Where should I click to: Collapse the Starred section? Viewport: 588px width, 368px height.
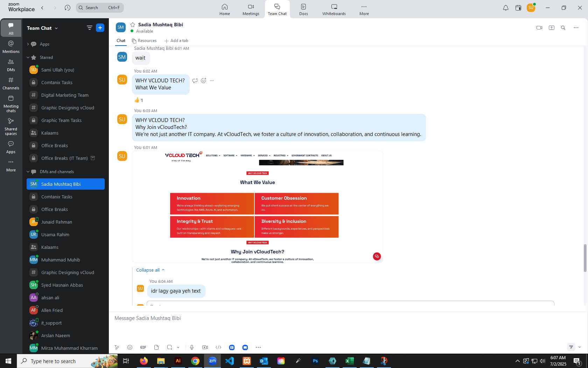click(x=28, y=57)
